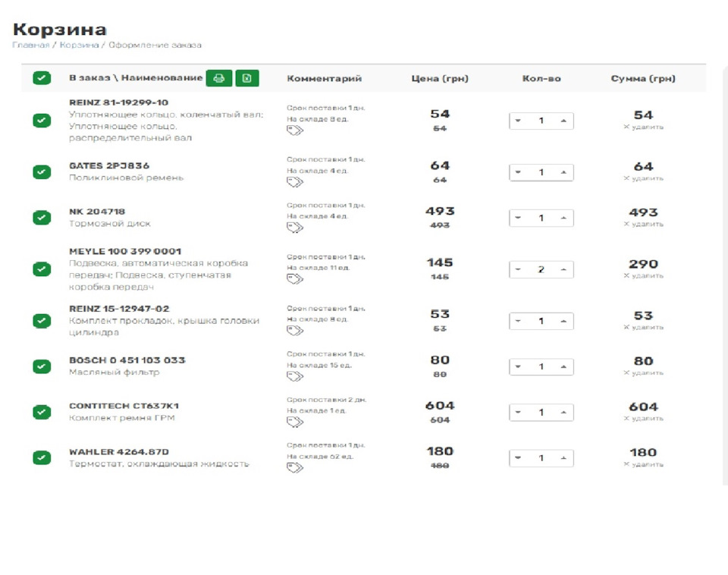This screenshot has height=575, width=728.
Task: Decrease quantity for CONTITECH CT637K1
Action: (x=518, y=412)
